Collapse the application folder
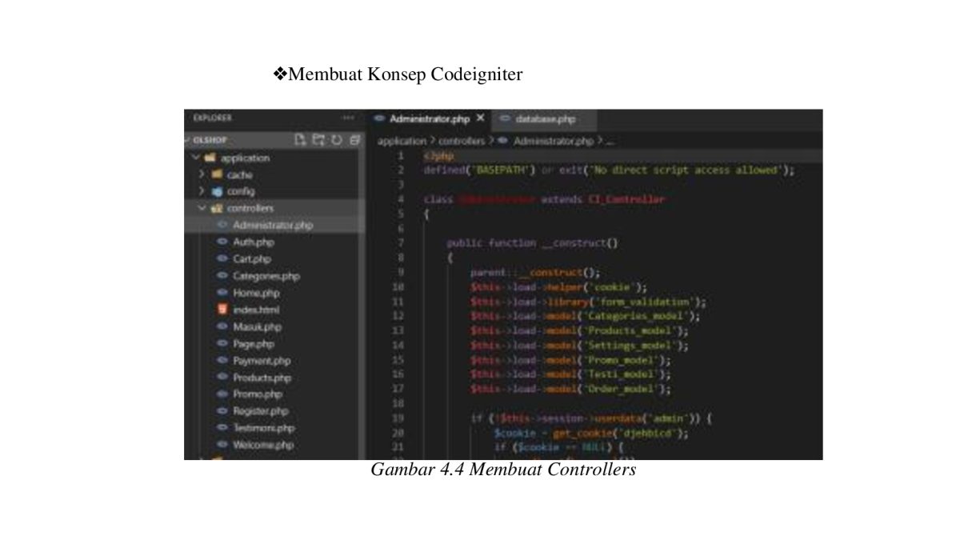This screenshot has width=960, height=560. tap(196, 158)
